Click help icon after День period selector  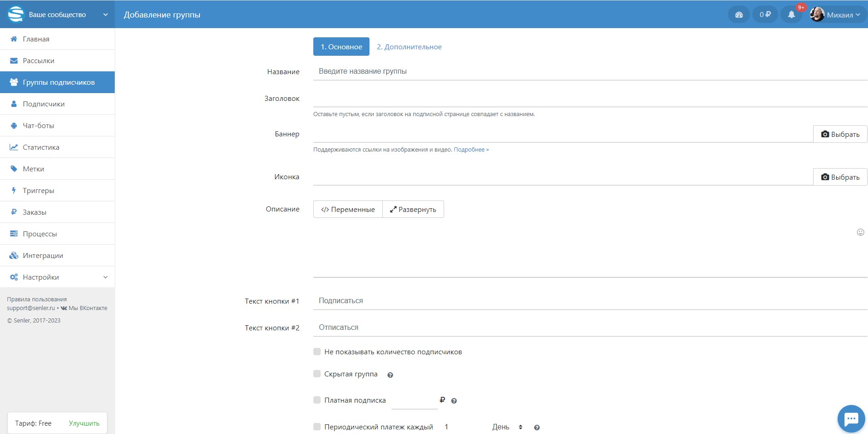tap(537, 428)
